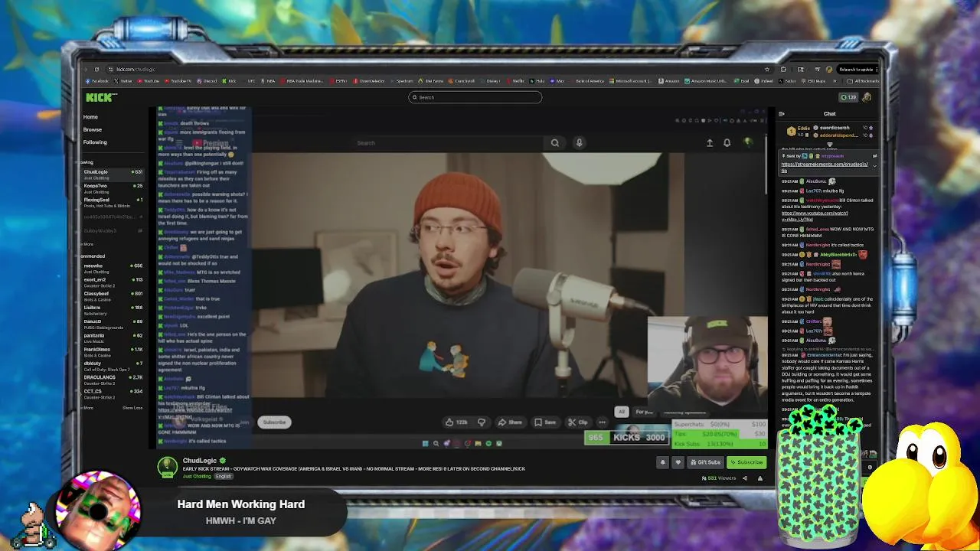Click the Windows start icon in embedded taskbar
This screenshot has width=980, height=551.
coord(425,443)
